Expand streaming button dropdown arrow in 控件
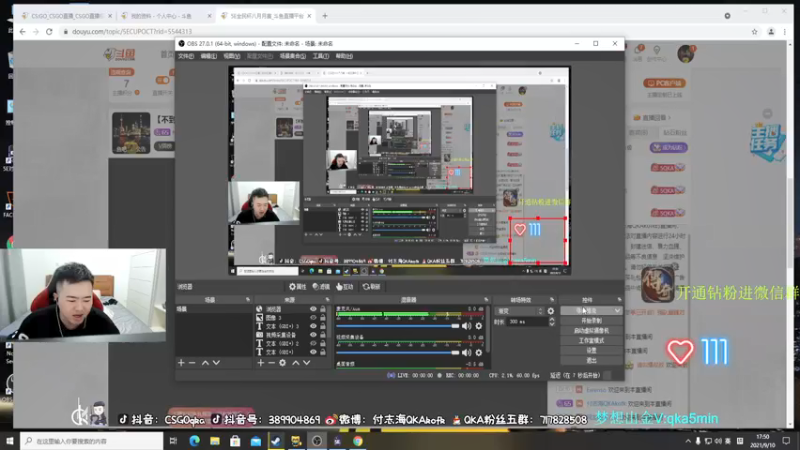 pyautogui.click(x=617, y=311)
